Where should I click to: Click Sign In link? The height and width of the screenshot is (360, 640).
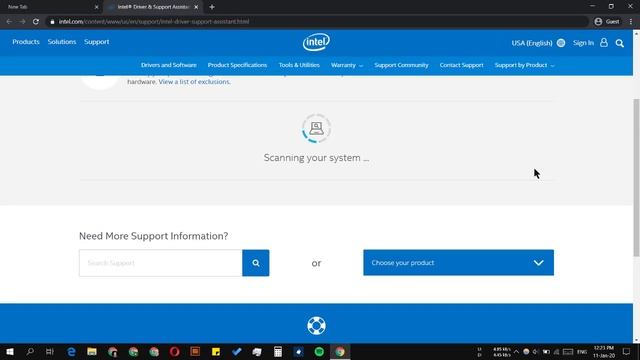[x=583, y=42]
